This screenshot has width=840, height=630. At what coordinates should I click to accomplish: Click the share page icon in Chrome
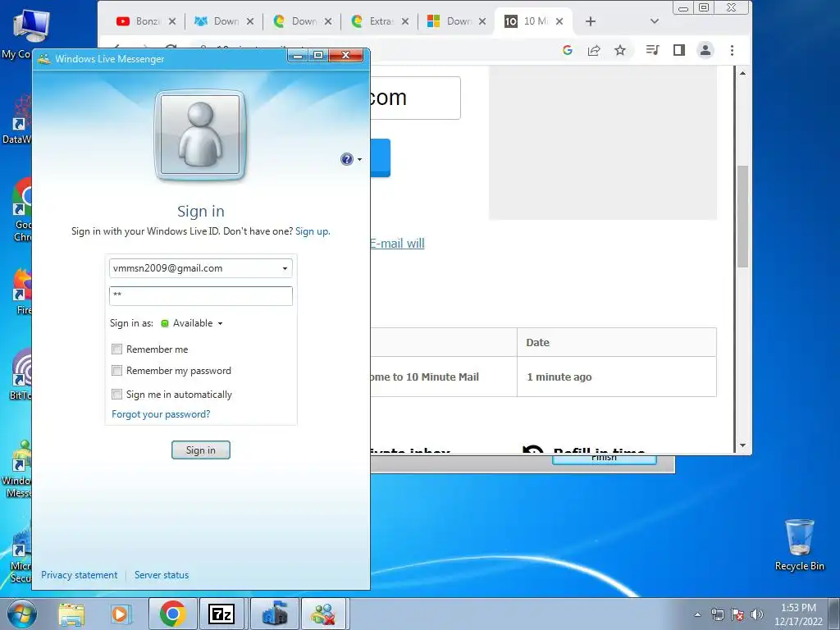pos(594,50)
